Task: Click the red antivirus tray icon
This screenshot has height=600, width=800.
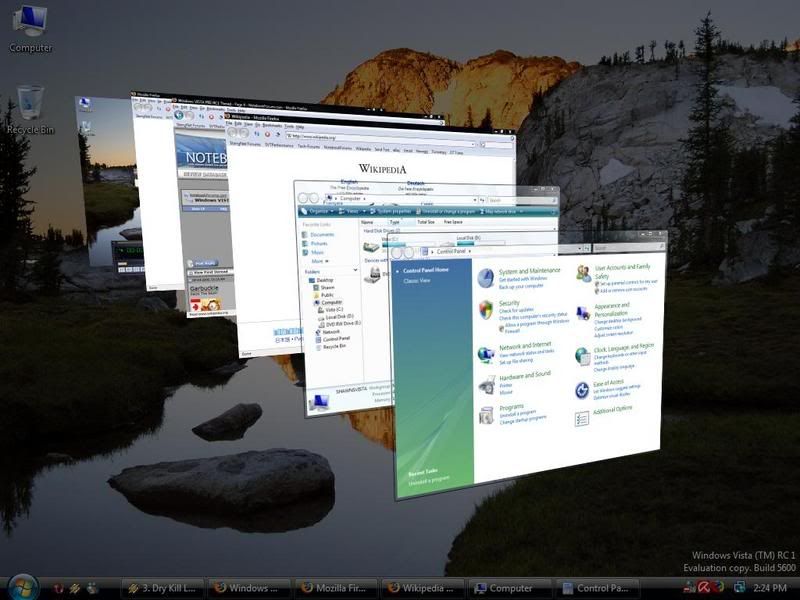Action: (x=704, y=588)
